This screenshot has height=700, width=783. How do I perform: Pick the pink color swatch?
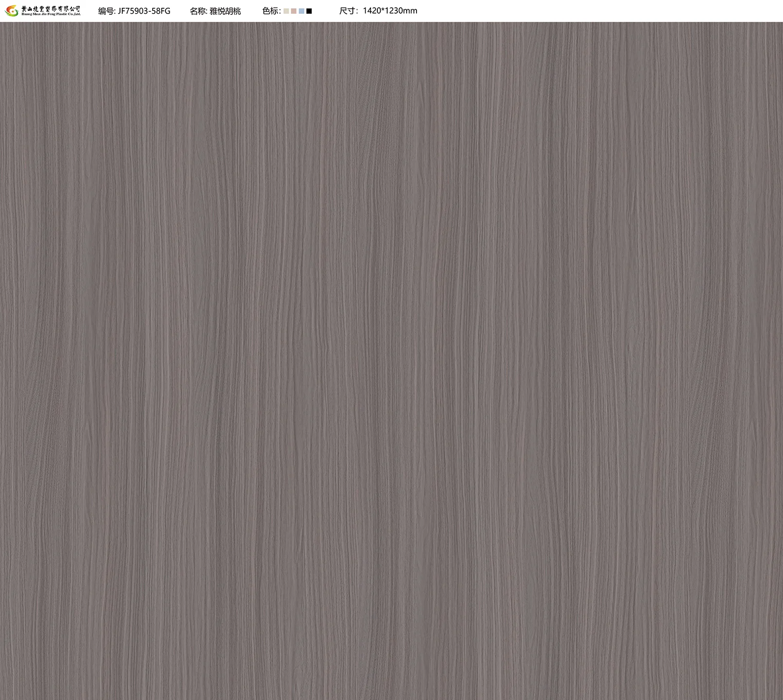(294, 11)
